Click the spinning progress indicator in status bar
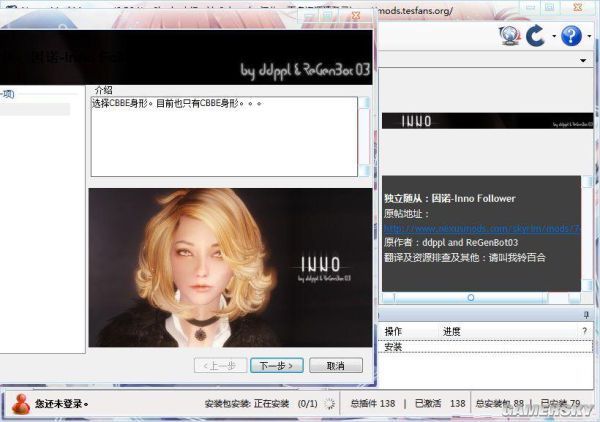600x422 pixels. [329, 404]
